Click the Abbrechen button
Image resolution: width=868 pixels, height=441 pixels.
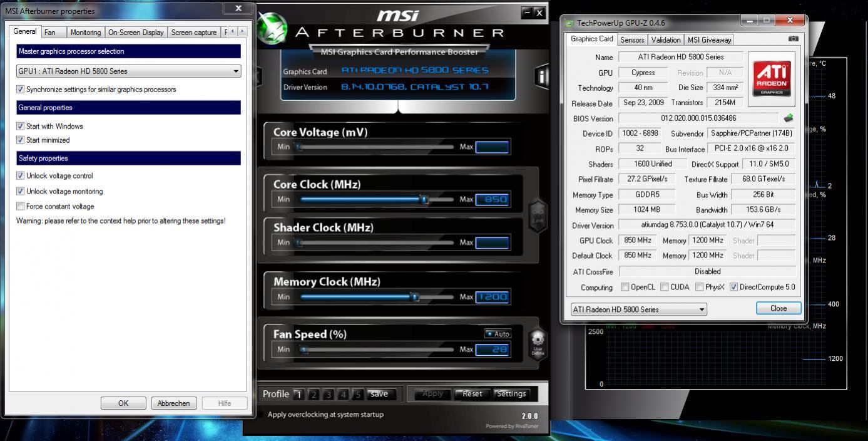(x=174, y=403)
